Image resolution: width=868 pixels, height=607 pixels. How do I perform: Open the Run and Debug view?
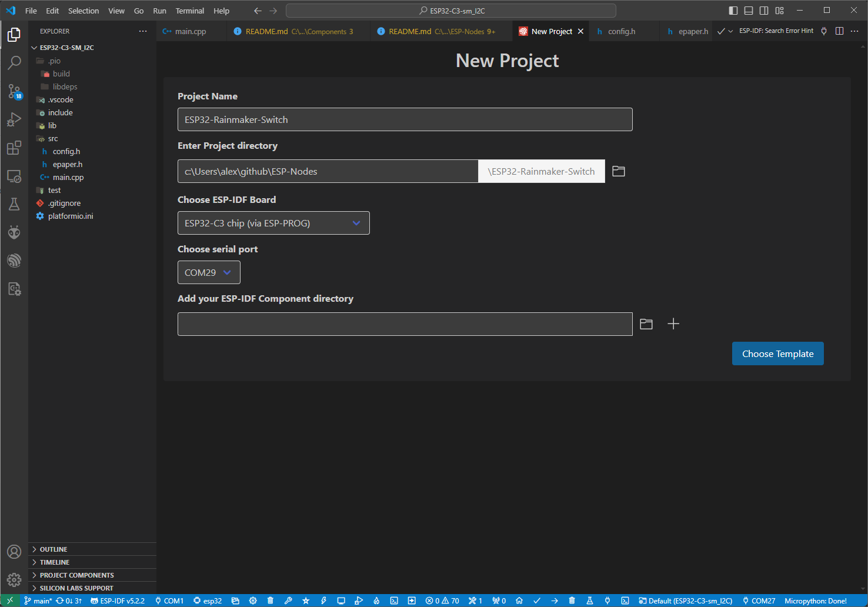tap(14, 119)
